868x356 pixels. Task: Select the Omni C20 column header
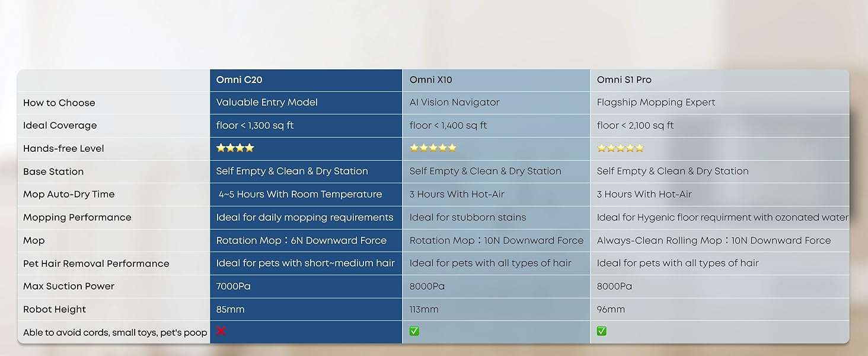click(239, 80)
